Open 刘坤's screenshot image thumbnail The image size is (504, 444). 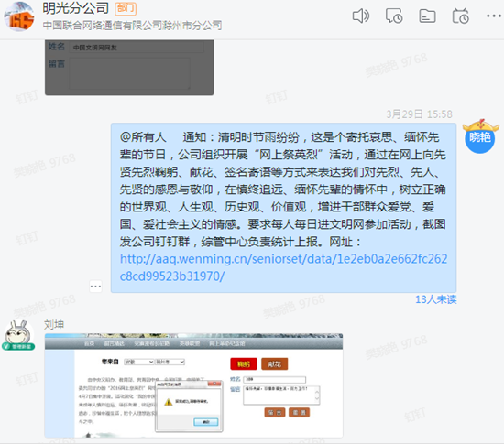193,385
